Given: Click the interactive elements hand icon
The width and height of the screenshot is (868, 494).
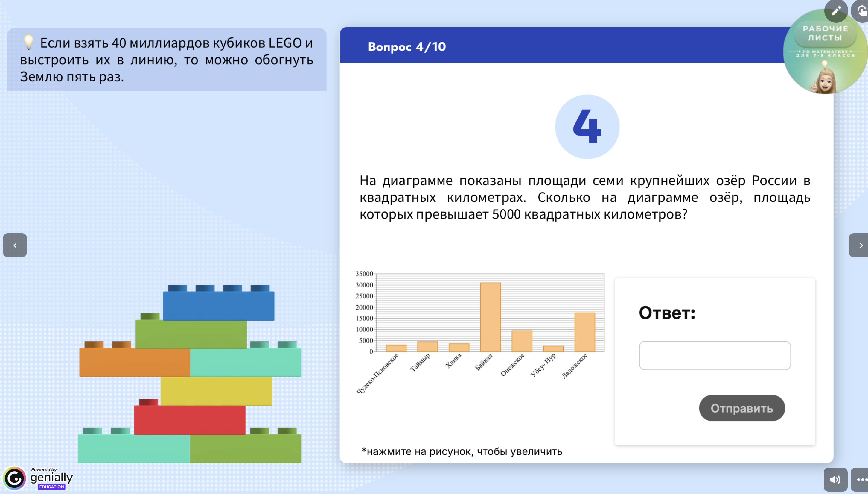Looking at the screenshot, I should click(x=861, y=11).
